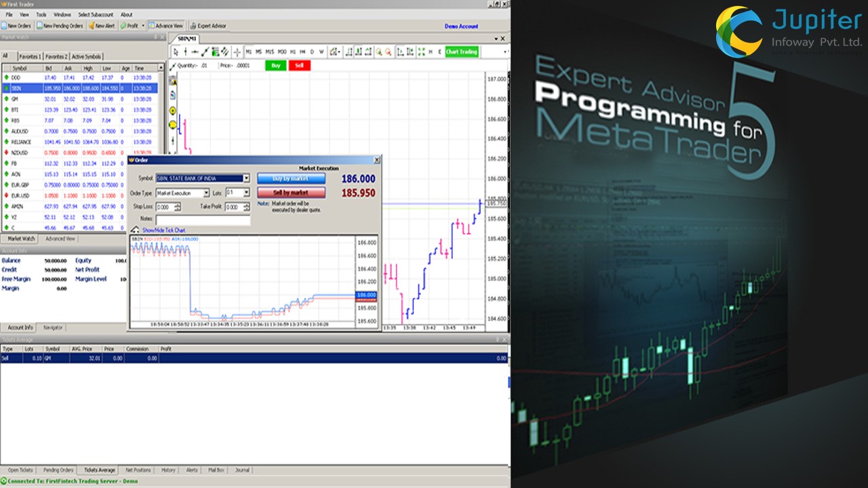This screenshot has width=868, height=488.
Task: Click the Sell by market button
Action: click(291, 193)
